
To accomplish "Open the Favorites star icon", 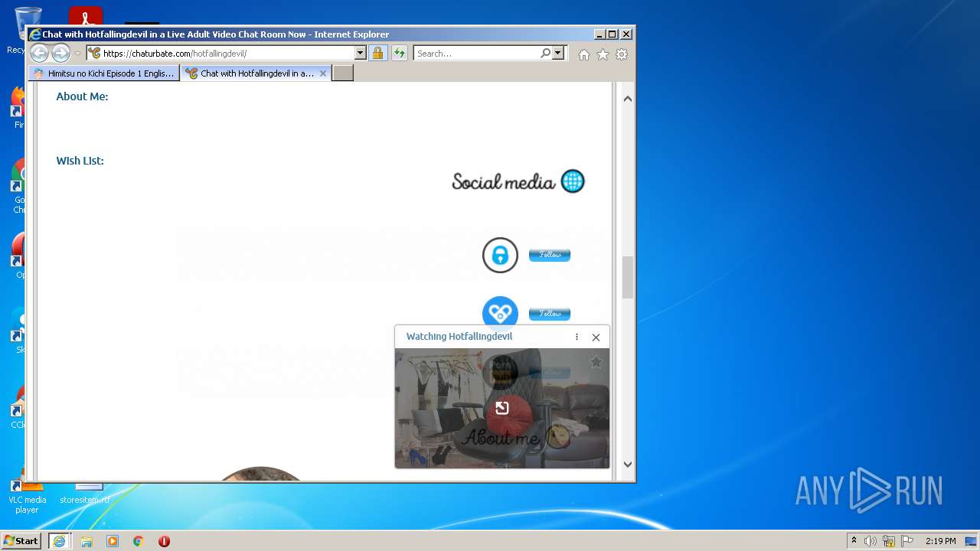I will pyautogui.click(x=603, y=54).
